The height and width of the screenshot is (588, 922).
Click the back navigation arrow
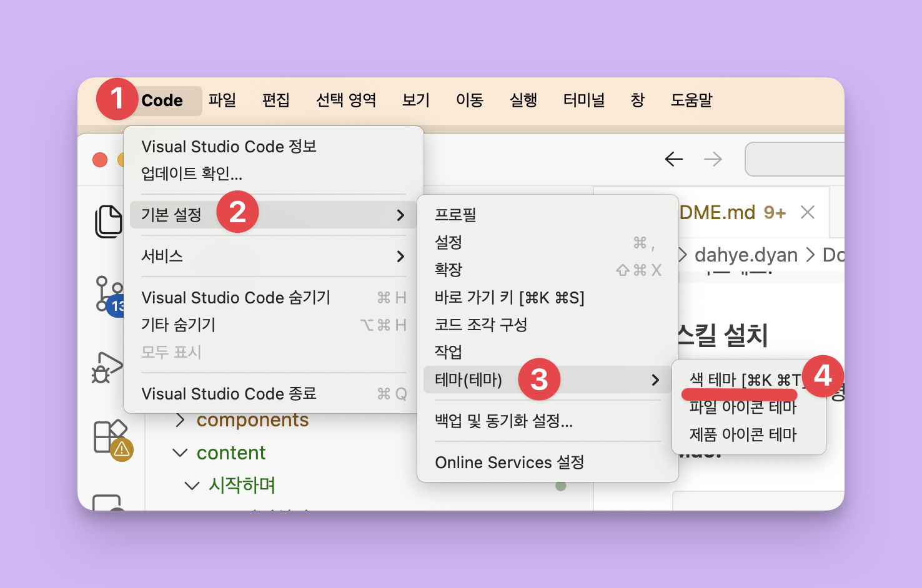(x=673, y=159)
